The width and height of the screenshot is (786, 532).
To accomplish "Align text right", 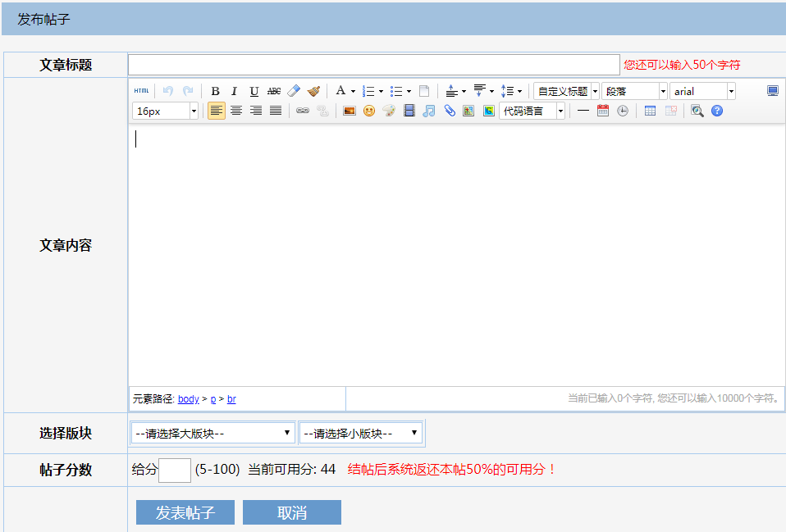I will tap(256, 111).
